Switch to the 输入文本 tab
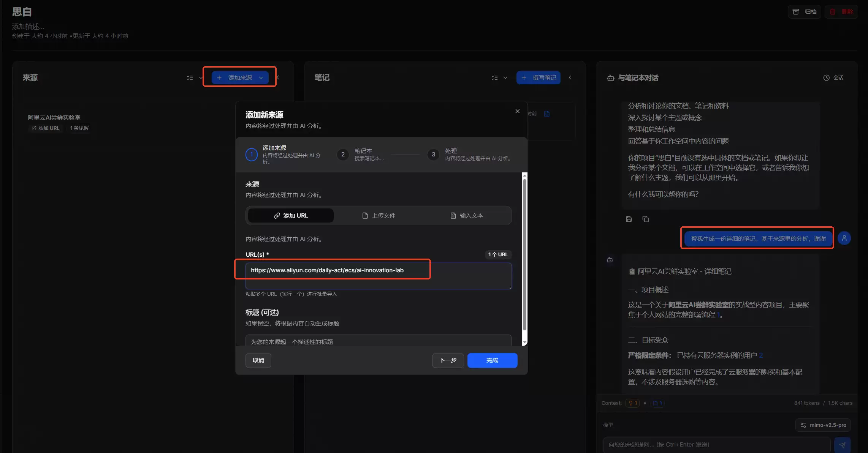Screen dimensions: 868x453 [x=467, y=215]
